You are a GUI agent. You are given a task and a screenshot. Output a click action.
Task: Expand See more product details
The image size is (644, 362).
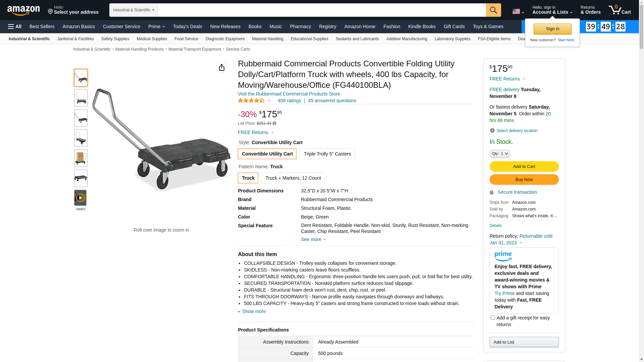313,239
